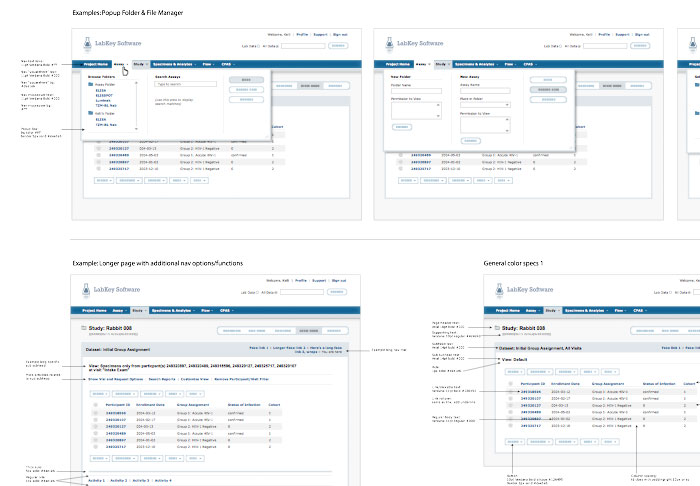Click Permission to View list under New Folder

pos(416,111)
